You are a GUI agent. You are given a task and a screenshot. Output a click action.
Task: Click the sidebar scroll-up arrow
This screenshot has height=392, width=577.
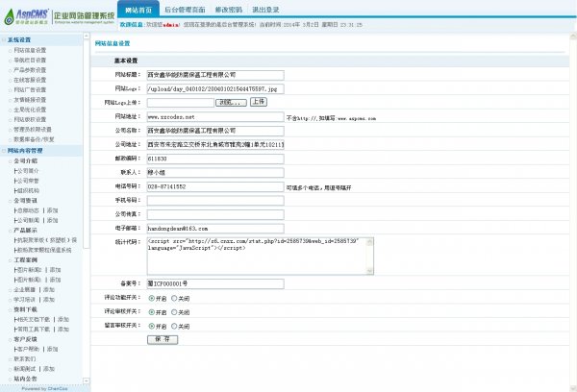87,37
